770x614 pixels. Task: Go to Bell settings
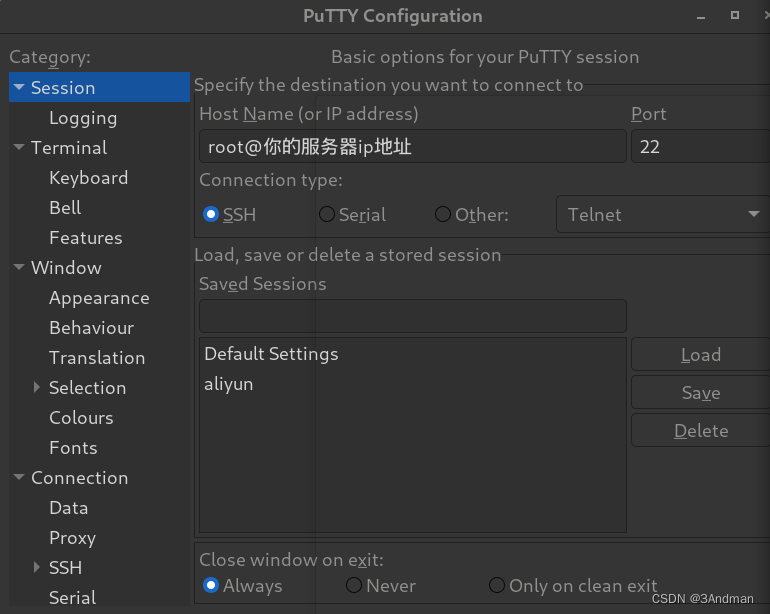coord(65,208)
